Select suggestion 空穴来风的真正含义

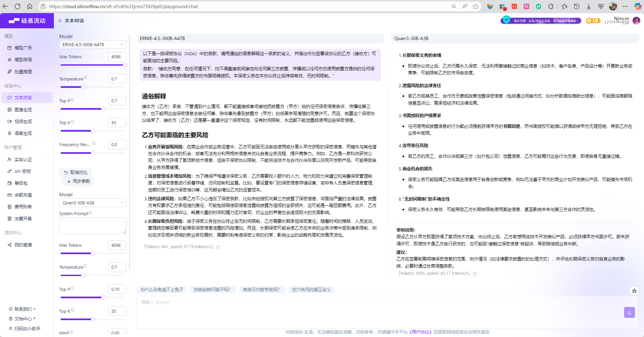click(311, 290)
